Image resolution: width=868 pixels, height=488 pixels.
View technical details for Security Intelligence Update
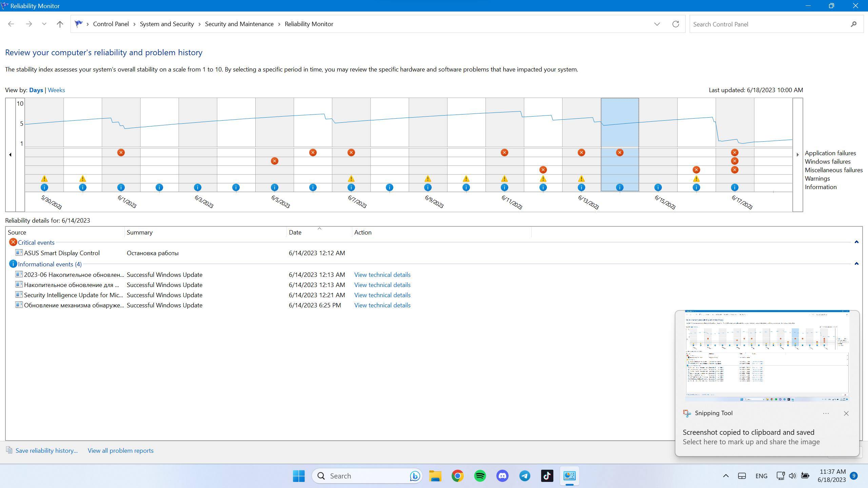pos(382,295)
